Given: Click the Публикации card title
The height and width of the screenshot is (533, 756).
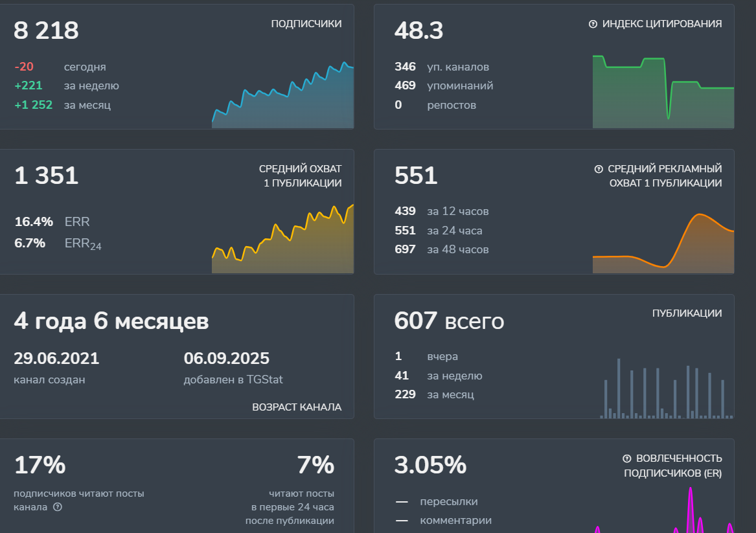Looking at the screenshot, I should click(x=687, y=313).
